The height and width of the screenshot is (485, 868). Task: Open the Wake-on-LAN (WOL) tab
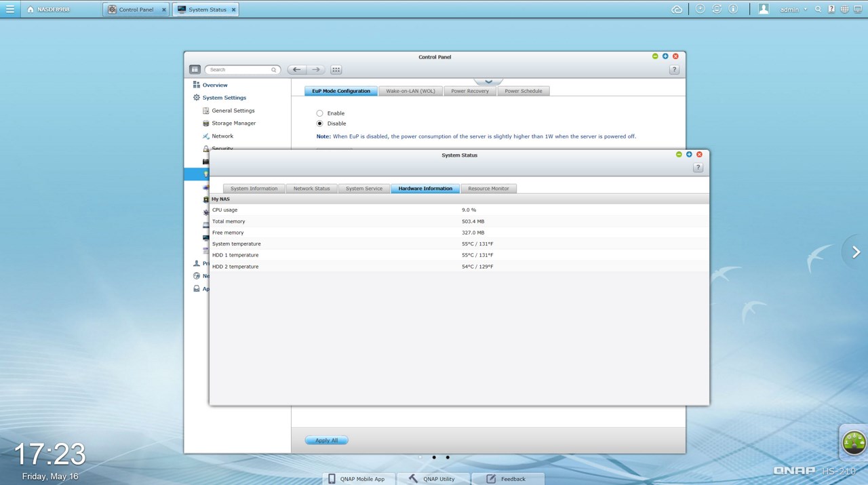411,91
